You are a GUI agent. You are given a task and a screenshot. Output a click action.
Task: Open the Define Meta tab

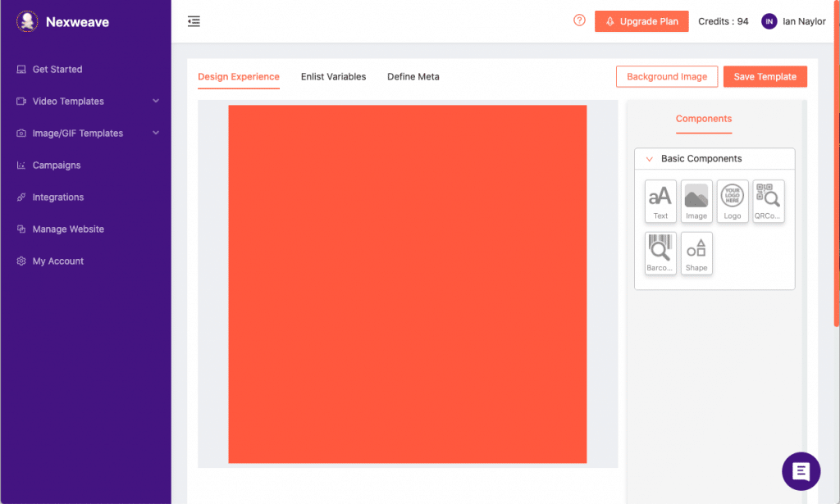coord(413,77)
